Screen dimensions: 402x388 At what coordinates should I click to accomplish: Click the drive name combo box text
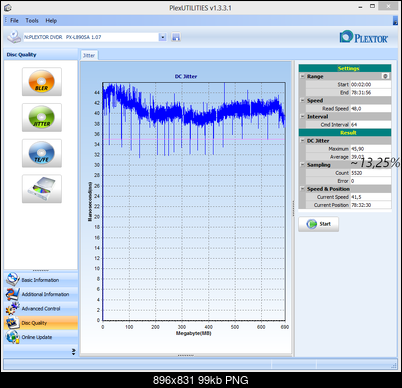tap(63, 37)
